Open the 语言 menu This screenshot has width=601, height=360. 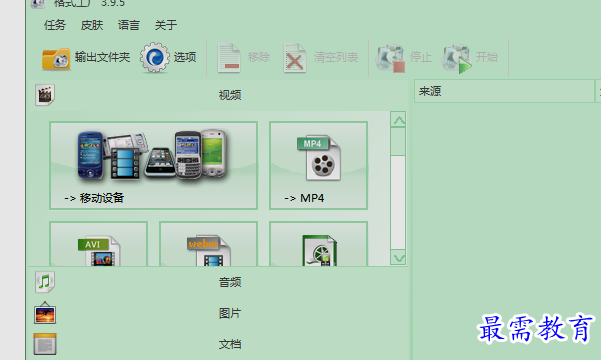(129, 25)
